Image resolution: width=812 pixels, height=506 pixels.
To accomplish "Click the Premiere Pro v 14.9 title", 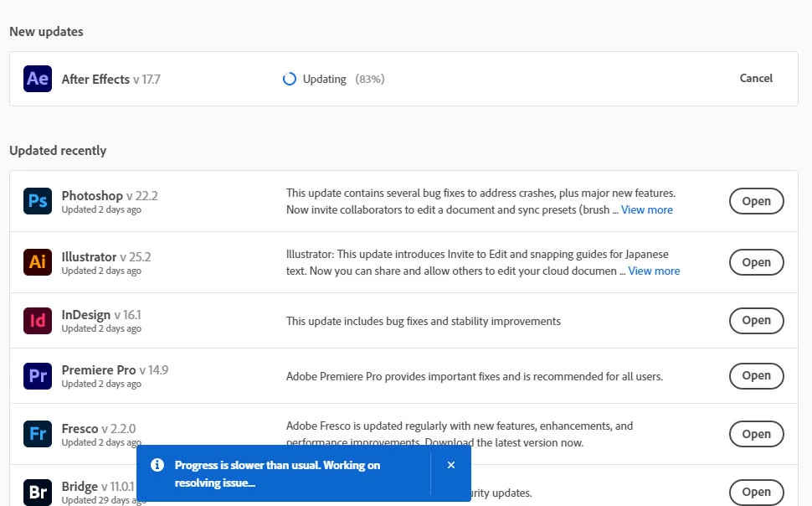I will coord(115,370).
